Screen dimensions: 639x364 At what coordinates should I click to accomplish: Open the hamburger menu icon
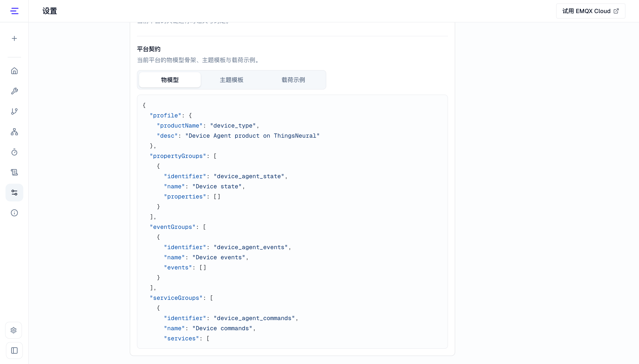[14, 11]
